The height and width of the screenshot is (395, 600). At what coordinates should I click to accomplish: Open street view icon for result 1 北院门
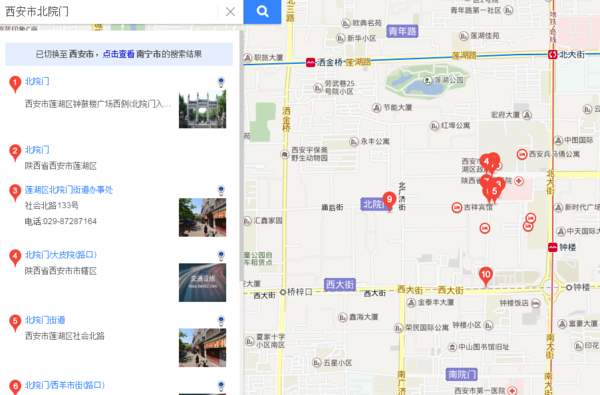221,82
